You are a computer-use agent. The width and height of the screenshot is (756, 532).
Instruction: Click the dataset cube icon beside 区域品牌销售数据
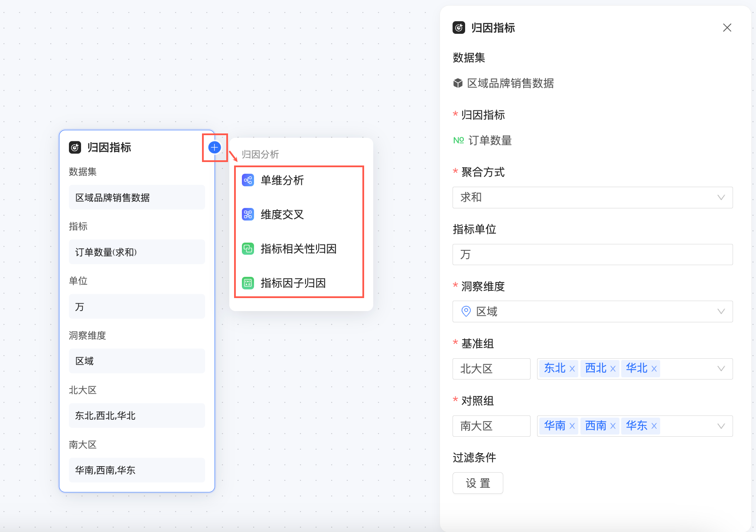(458, 83)
